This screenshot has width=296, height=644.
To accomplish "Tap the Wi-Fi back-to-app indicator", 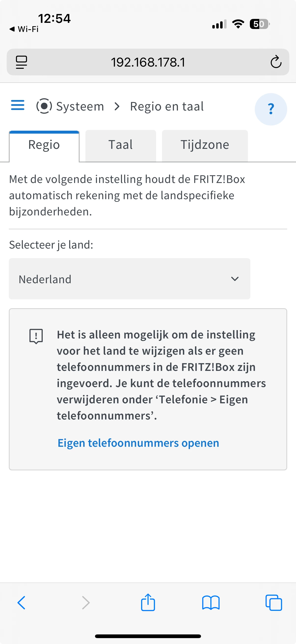I will [24, 29].
